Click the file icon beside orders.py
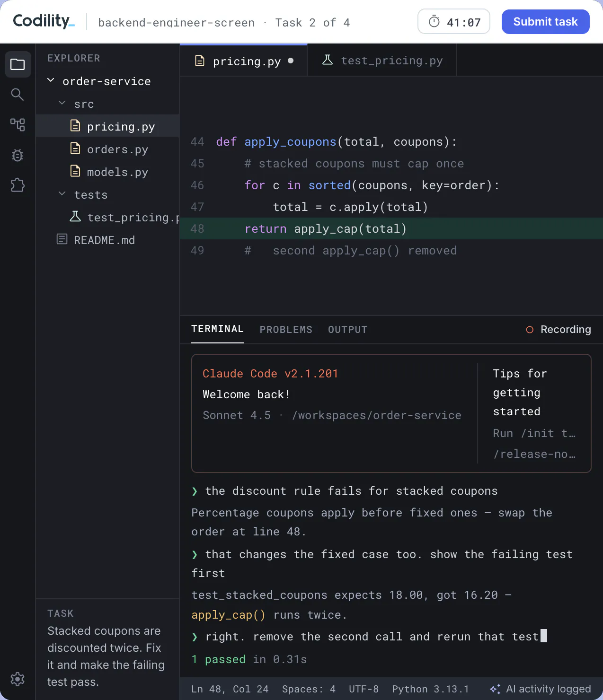The height and width of the screenshot is (700, 603). pos(75,149)
